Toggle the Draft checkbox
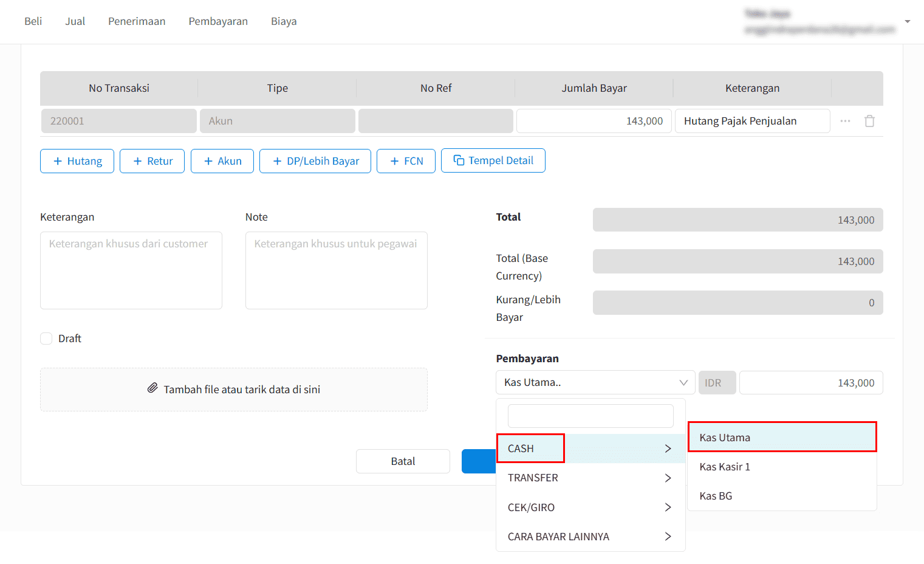This screenshot has width=924, height=564. (x=46, y=339)
